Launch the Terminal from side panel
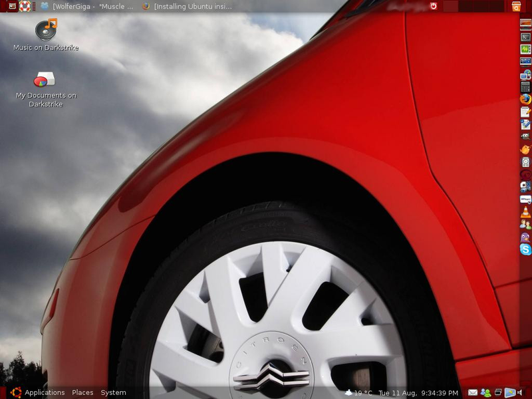This screenshot has width=532, height=399. pos(525,37)
